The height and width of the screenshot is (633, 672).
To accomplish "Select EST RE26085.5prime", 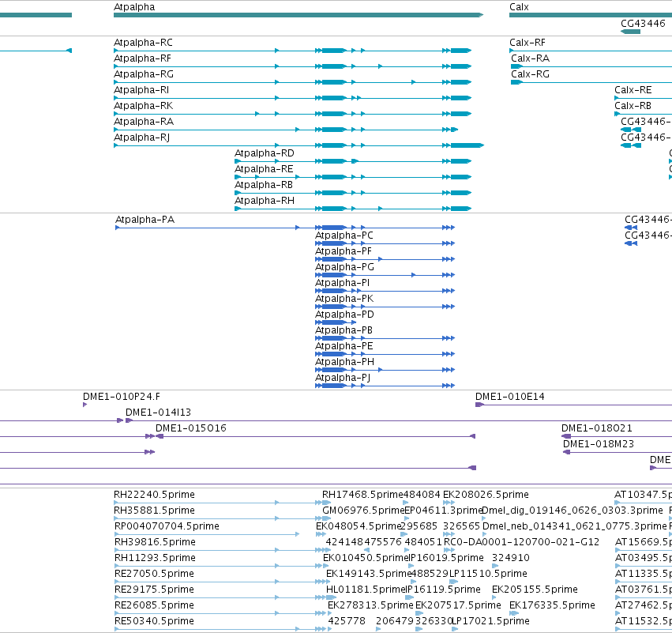I will (x=154, y=605).
